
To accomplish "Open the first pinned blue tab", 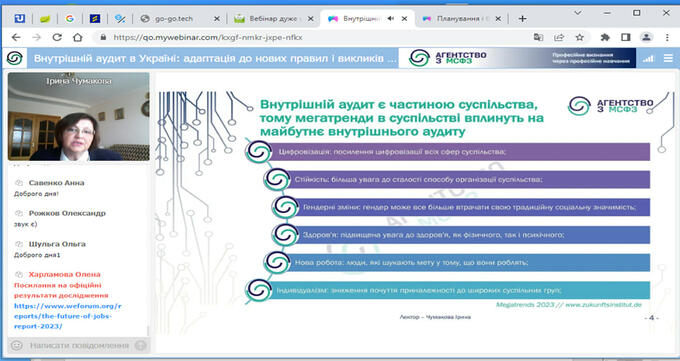I will [x=20, y=19].
